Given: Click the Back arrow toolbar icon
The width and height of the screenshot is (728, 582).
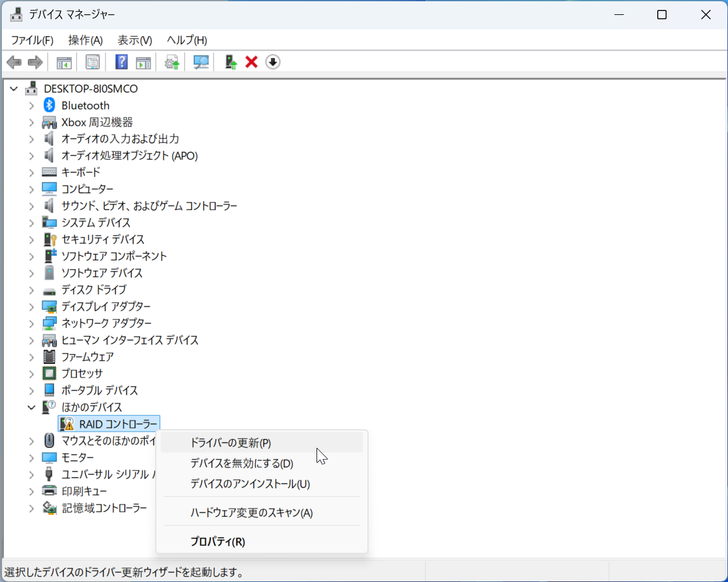Looking at the screenshot, I should point(14,61).
